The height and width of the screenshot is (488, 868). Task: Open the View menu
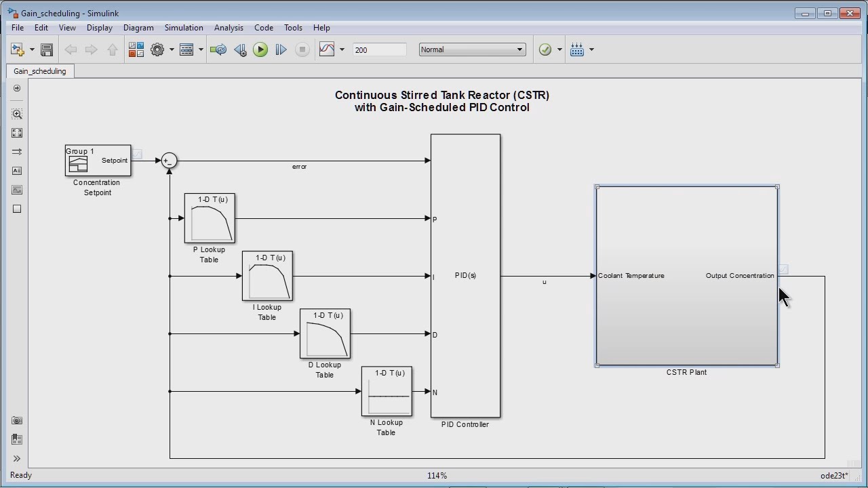coord(67,28)
